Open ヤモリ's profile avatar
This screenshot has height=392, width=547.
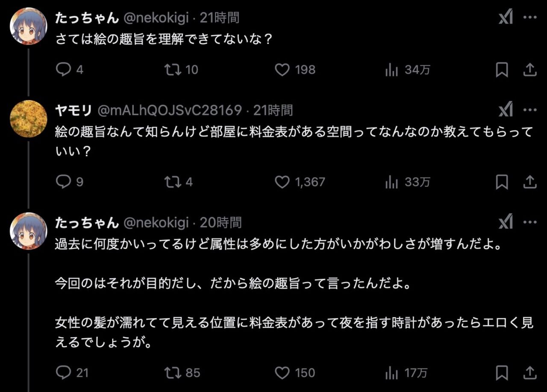tap(28, 118)
